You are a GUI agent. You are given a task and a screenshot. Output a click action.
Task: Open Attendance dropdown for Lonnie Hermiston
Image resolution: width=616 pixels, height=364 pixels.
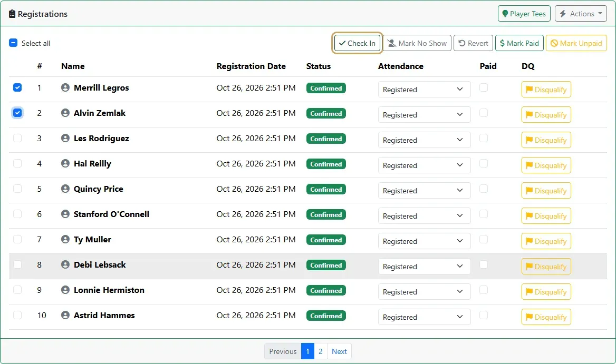[424, 292]
